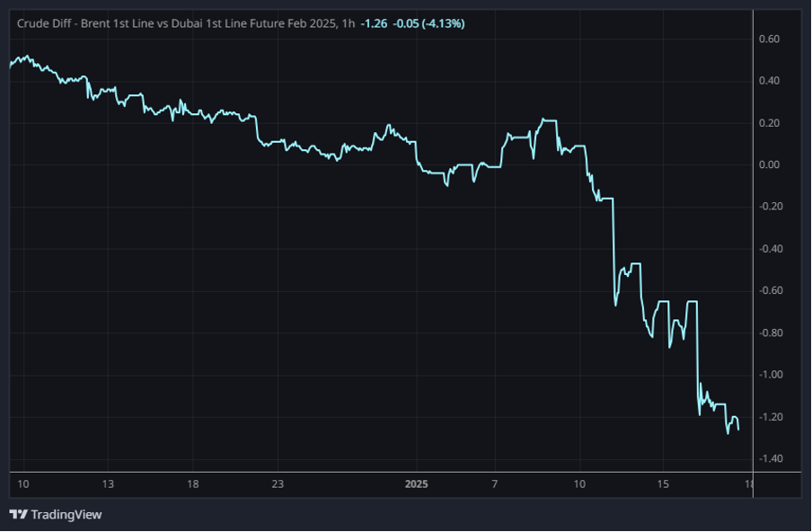Open the TradingView wordmark link

pos(66,515)
